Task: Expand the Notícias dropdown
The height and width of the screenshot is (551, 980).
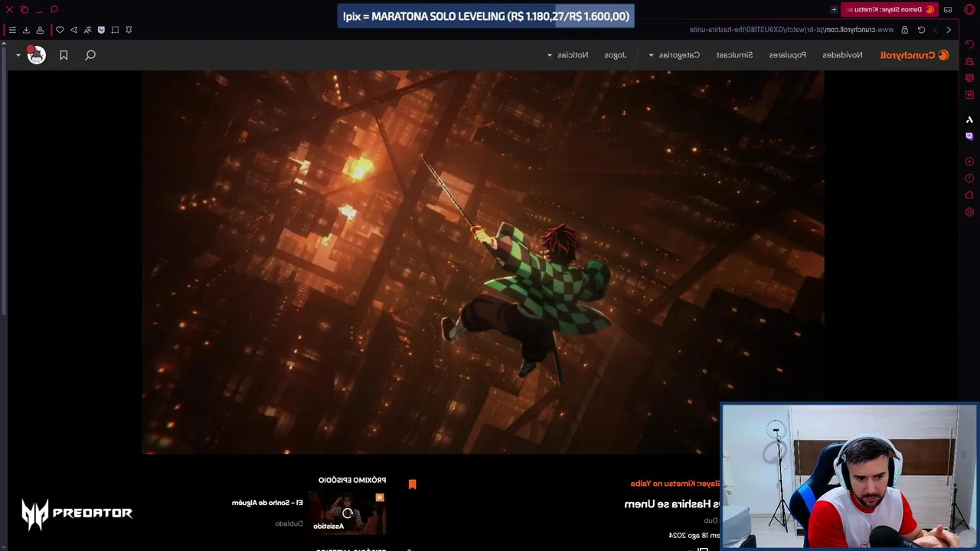Action: [567, 55]
